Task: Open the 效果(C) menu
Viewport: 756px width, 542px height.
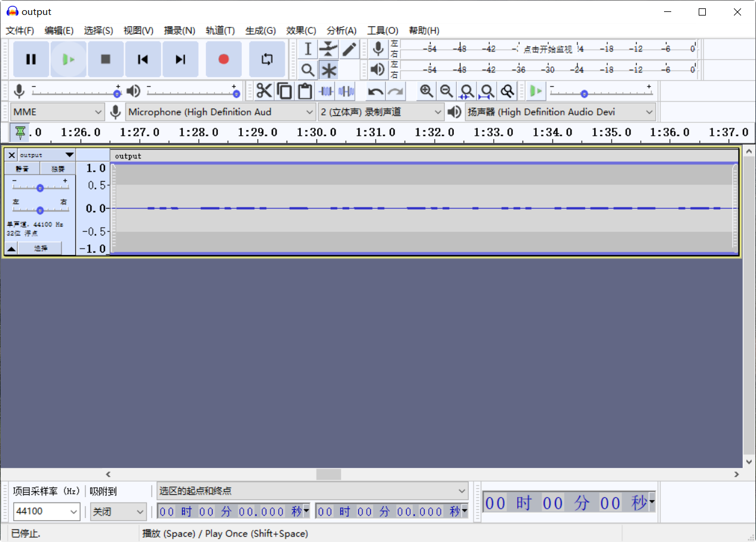Action: (x=301, y=30)
